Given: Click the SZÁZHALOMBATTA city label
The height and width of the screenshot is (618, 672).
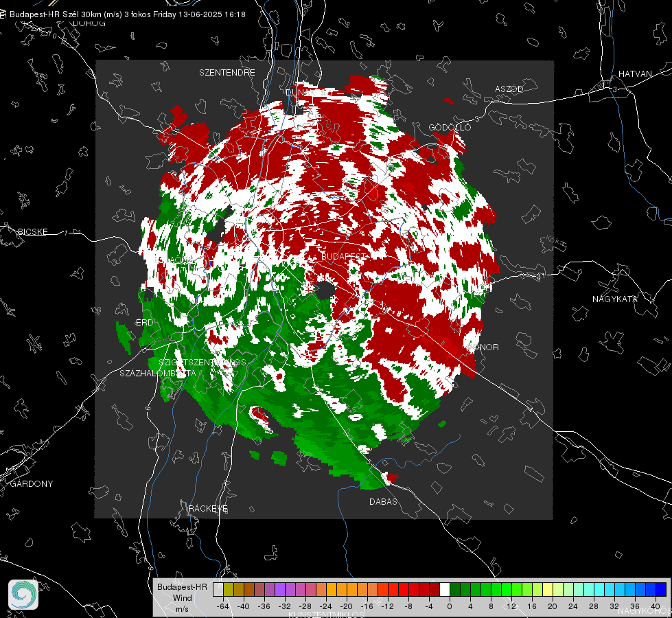Looking at the screenshot, I should pos(158,373).
